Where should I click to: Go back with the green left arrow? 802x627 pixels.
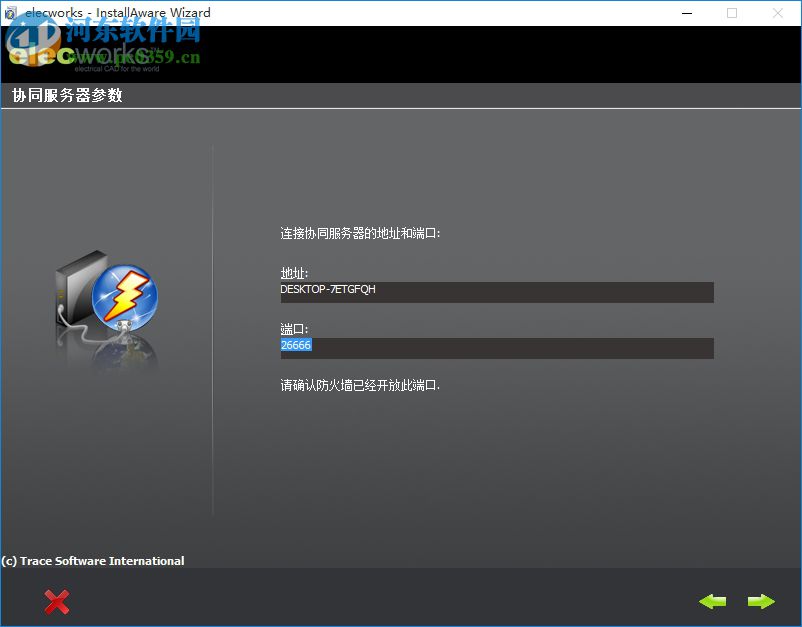click(x=713, y=601)
